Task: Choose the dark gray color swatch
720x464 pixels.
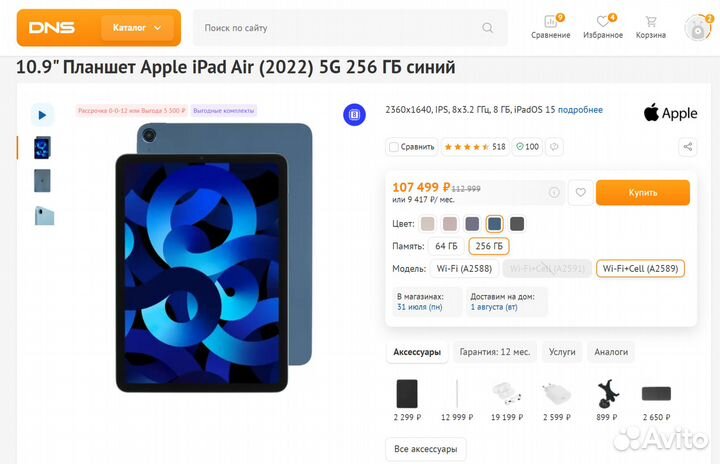Action: (x=517, y=224)
